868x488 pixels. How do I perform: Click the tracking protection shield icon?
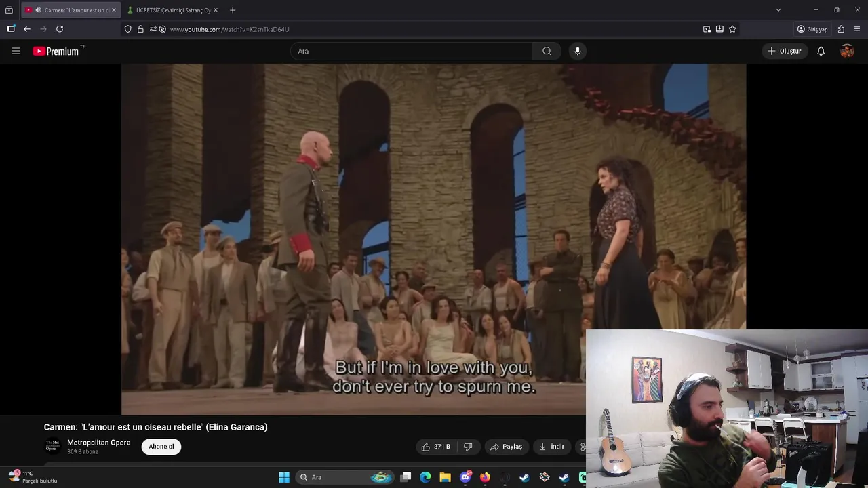pos(127,29)
